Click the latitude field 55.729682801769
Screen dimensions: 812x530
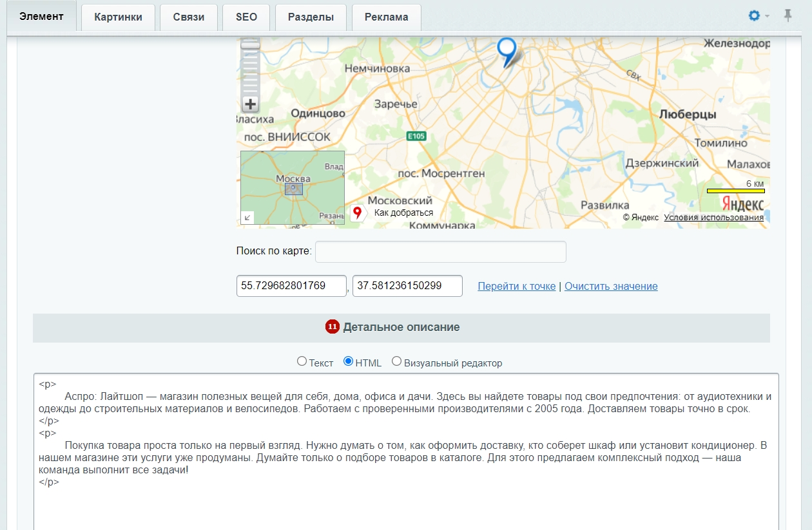[x=291, y=286]
